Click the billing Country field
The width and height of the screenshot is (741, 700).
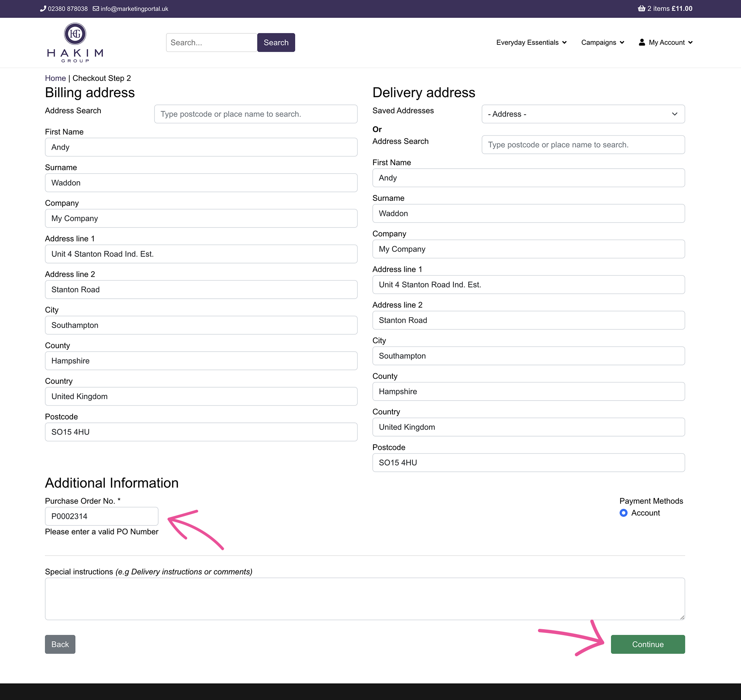[x=201, y=396]
